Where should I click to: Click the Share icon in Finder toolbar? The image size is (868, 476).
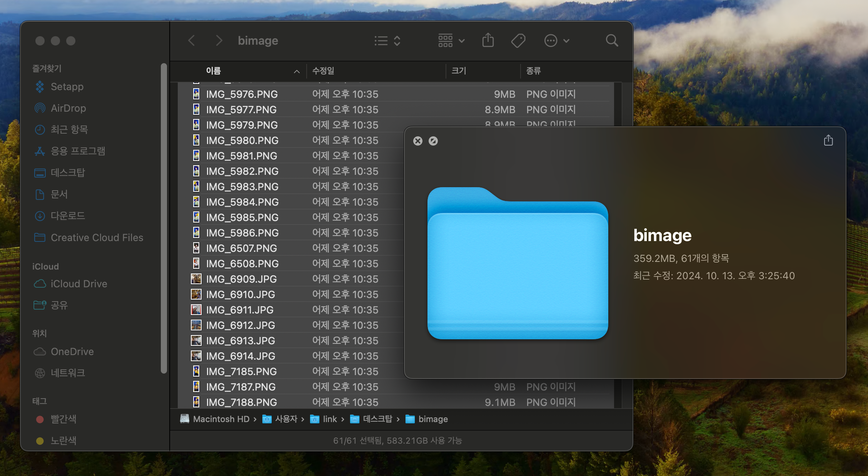[x=488, y=40]
